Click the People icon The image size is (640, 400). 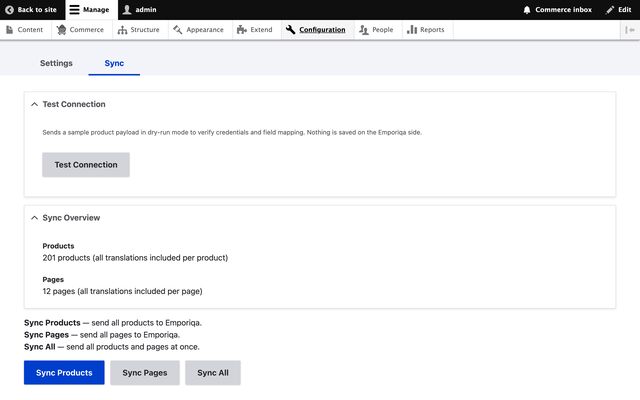tap(364, 30)
